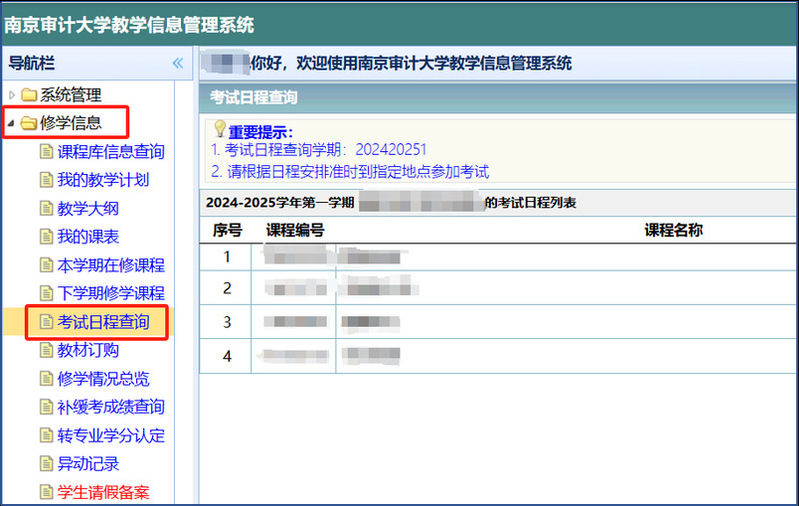Select 考试日程查询 menu item
799x506 pixels.
(x=102, y=322)
